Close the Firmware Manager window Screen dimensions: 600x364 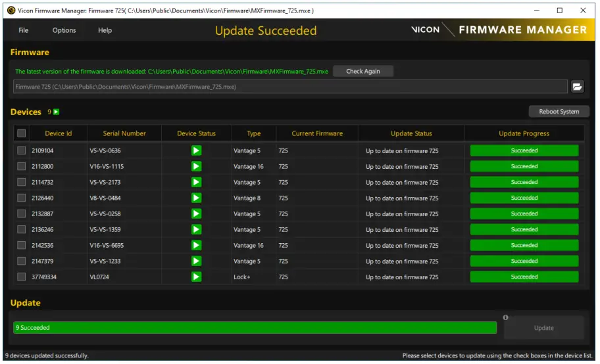[583, 11]
